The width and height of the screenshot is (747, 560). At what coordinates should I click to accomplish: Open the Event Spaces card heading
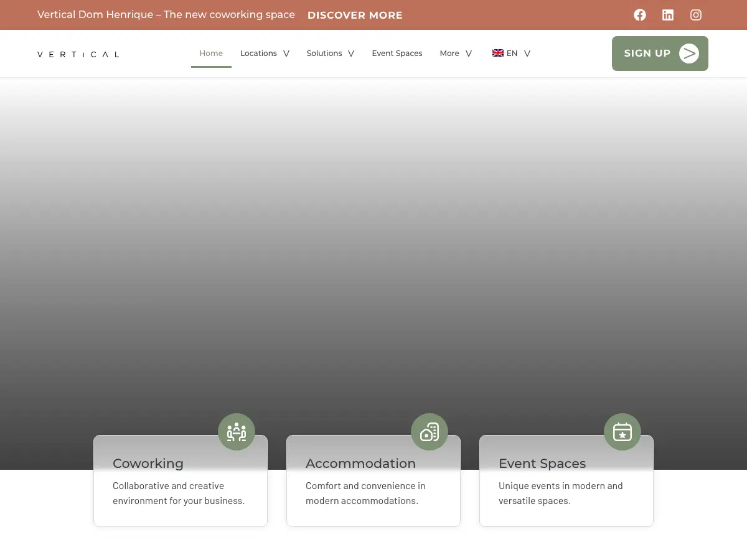pos(542,464)
